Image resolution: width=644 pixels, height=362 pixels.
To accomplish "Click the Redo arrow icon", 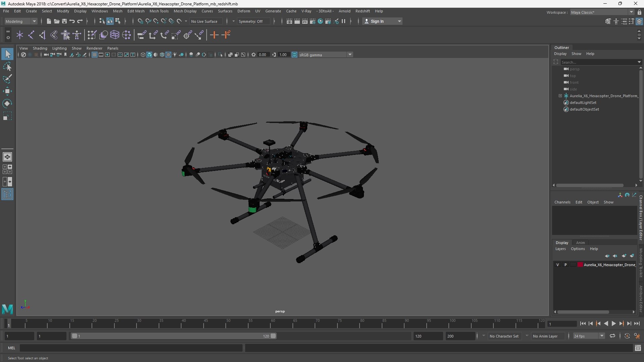I will [x=80, y=21].
